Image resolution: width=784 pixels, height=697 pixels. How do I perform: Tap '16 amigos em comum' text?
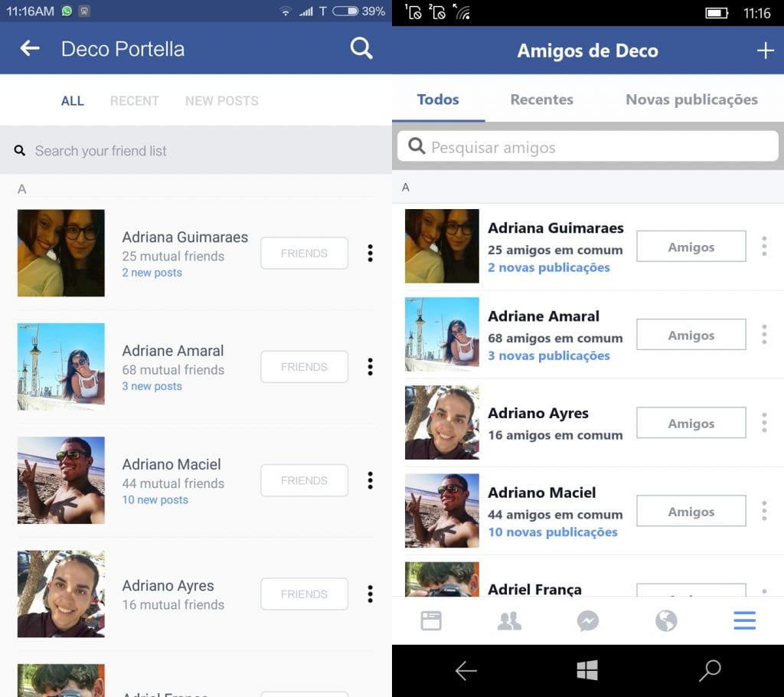click(x=555, y=435)
